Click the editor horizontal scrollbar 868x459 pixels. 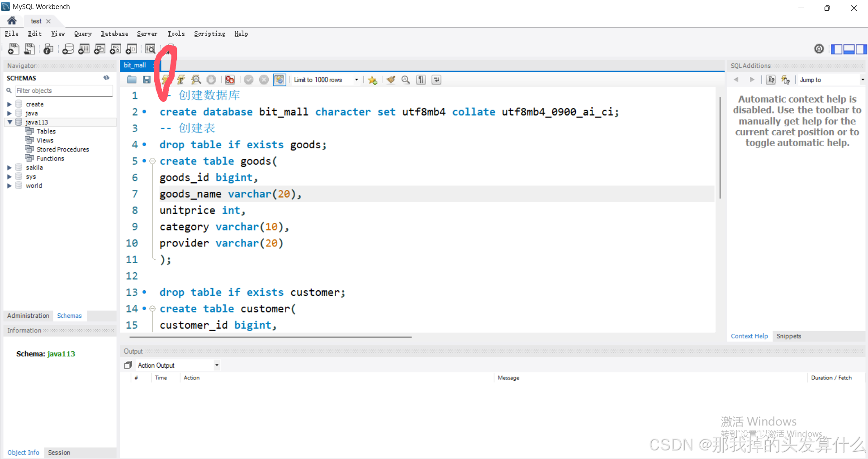270,337
